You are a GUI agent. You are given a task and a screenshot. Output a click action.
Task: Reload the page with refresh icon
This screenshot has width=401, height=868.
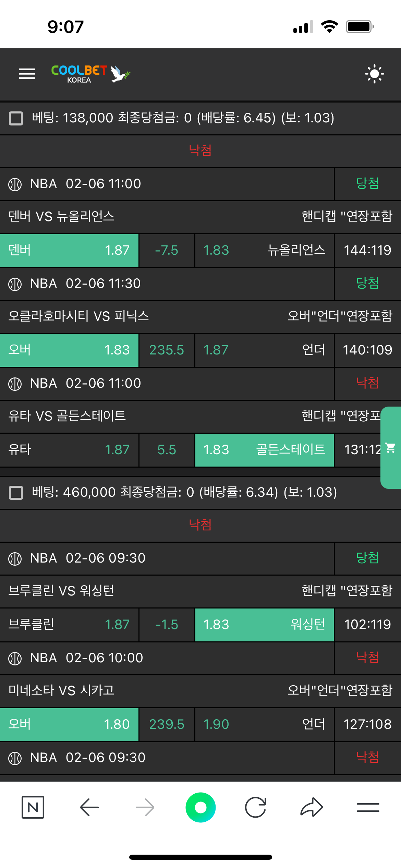[x=256, y=807]
